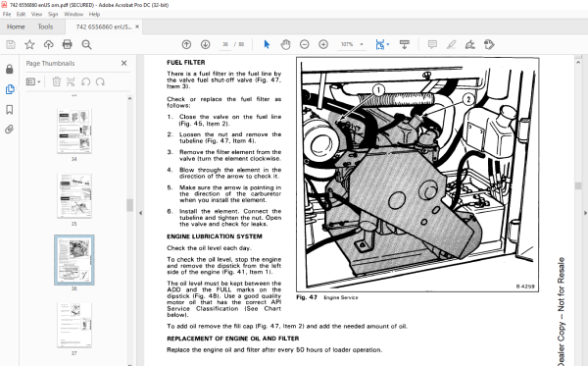Viewport: 588px width, 366px height.
Task: Open the View menu
Action: pos(36,14)
